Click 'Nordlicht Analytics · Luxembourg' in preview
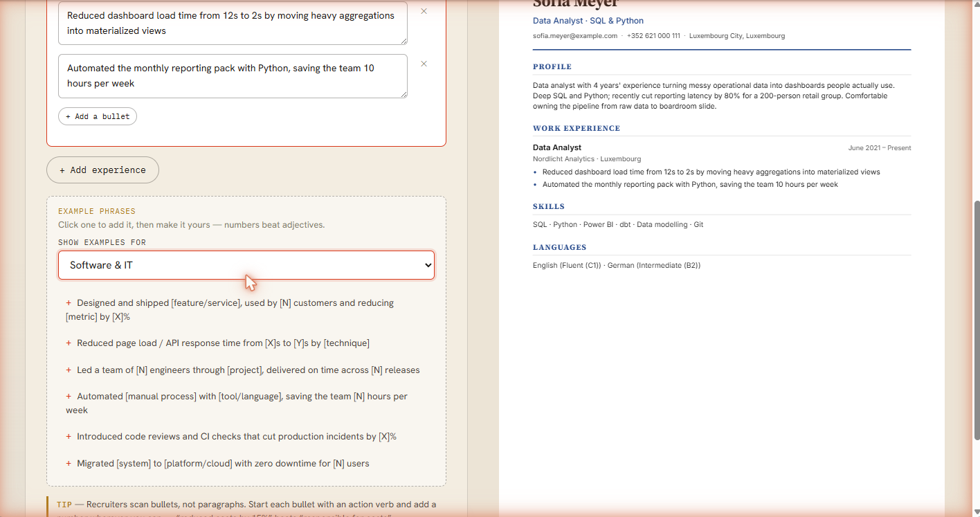The width and height of the screenshot is (980, 517). [x=587, y=158]
